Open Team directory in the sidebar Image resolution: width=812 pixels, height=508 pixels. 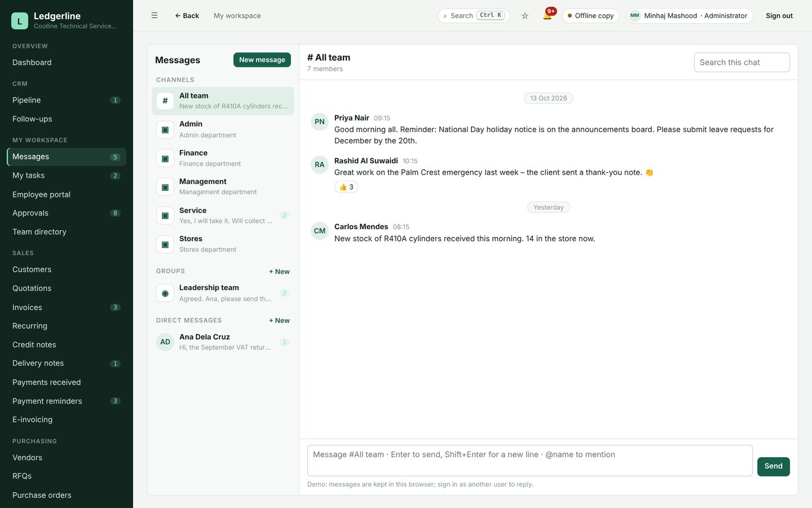[67, 232]
